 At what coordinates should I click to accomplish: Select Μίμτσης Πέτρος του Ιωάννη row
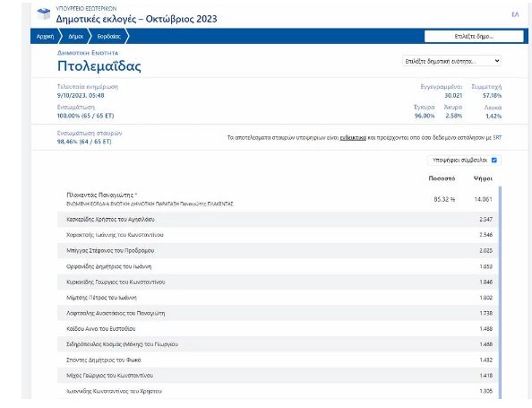point(278,298)
